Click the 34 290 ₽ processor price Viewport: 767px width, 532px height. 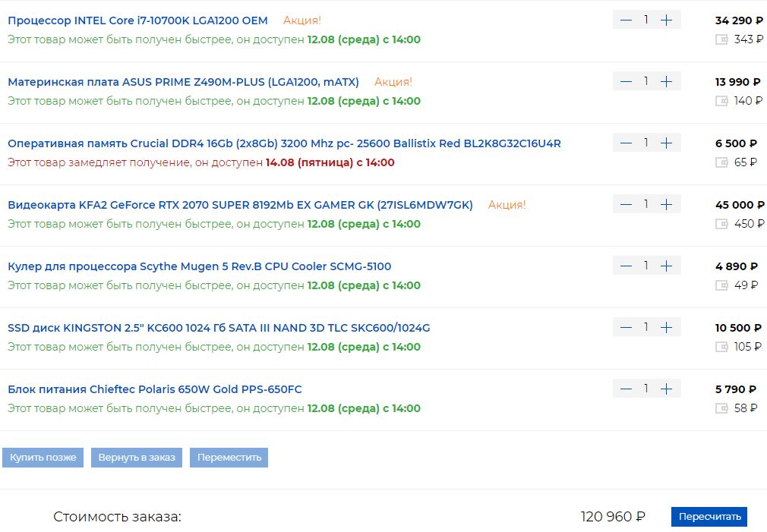point(739,20)
